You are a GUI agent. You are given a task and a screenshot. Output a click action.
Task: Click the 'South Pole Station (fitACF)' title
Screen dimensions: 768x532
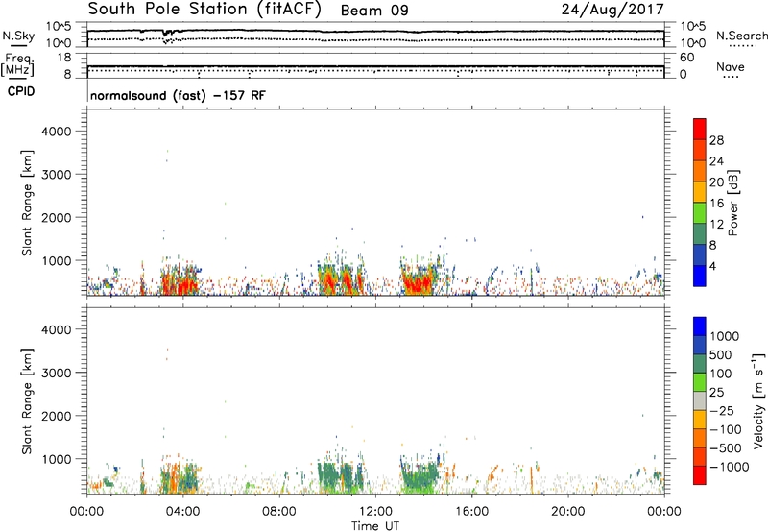(204, 9)
